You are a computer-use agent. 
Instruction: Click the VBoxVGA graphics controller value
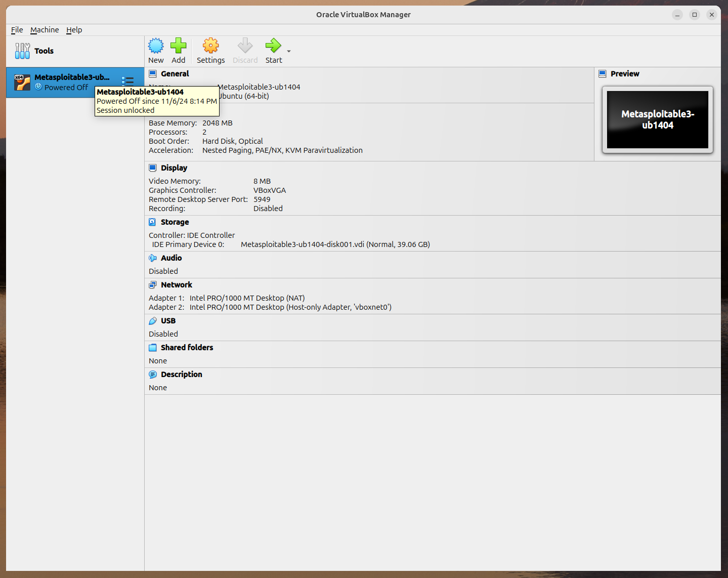pyautogui.click(x=270, y=190)
